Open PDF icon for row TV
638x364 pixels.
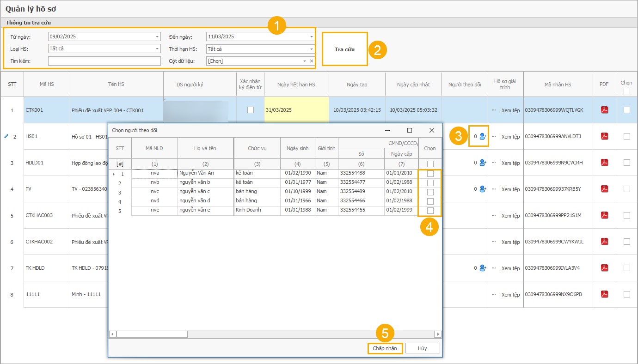[604, 189]
